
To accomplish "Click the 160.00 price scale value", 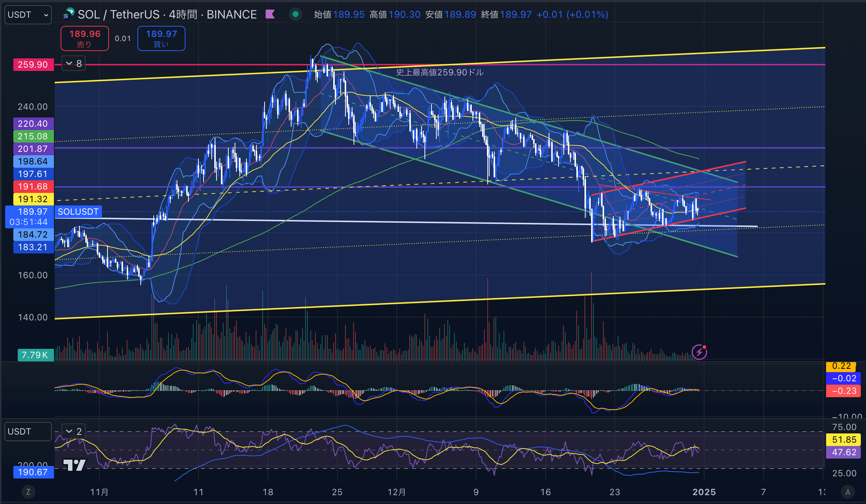I will click(33, 275).
